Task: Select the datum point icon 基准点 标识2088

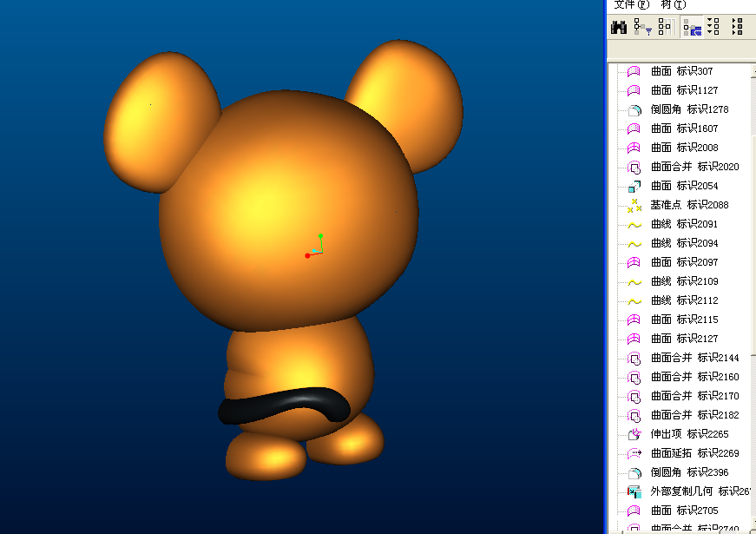Action: point(634,206)
